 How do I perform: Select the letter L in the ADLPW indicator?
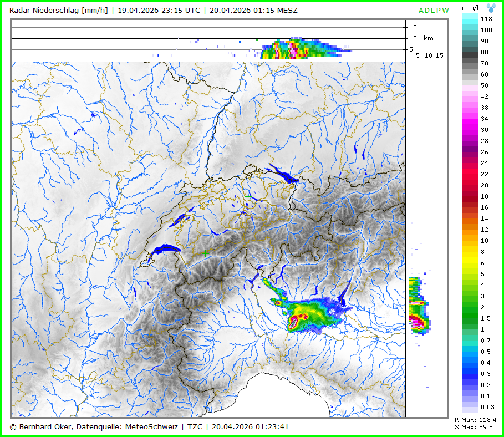(434, 10)
